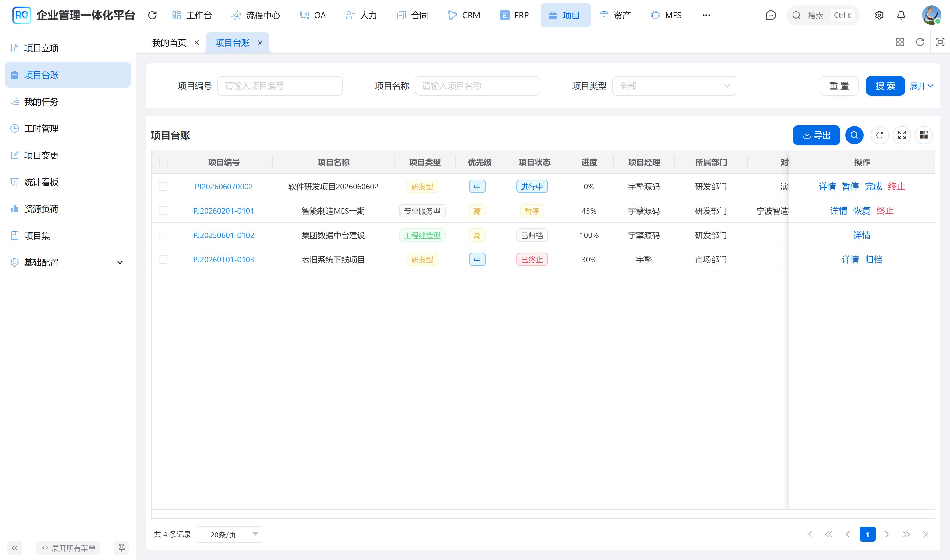Click the pin sidebar icon at bottom
The height and width of the screenshot is (560, 950).
point(121,548)
